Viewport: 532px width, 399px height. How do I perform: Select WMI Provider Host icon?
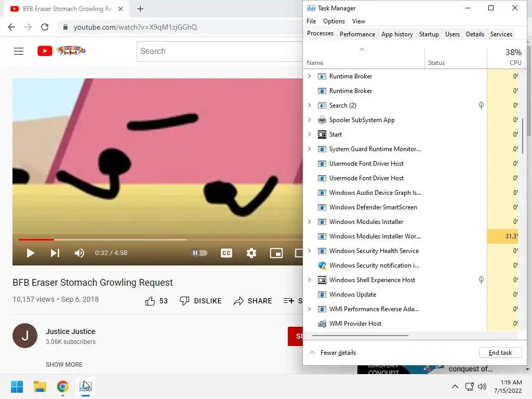[322, 324]
